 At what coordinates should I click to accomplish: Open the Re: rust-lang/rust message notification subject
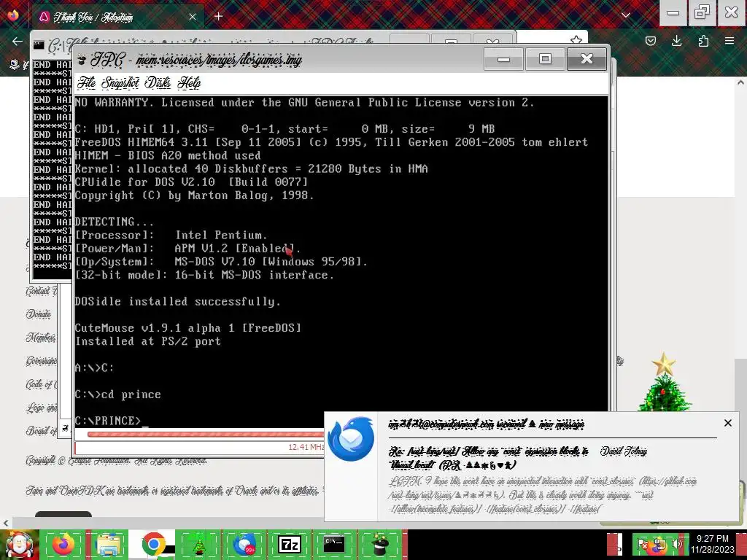click(488, 458)
